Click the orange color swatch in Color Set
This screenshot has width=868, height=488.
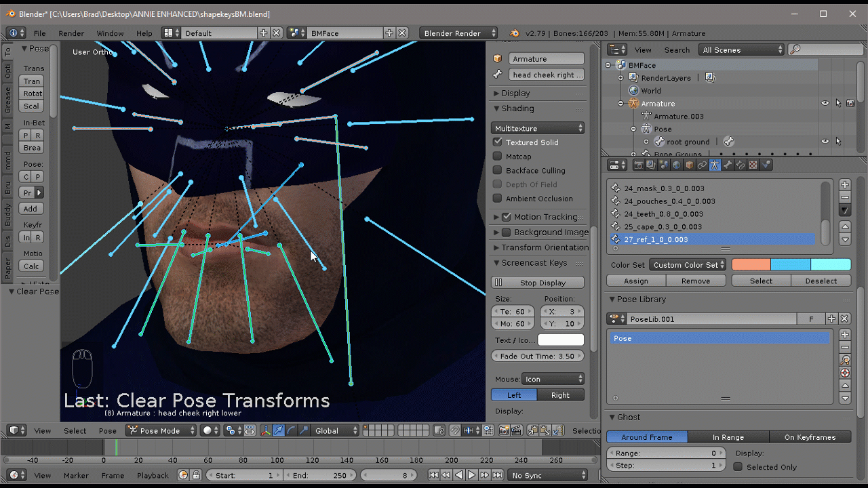pos(751,265)
